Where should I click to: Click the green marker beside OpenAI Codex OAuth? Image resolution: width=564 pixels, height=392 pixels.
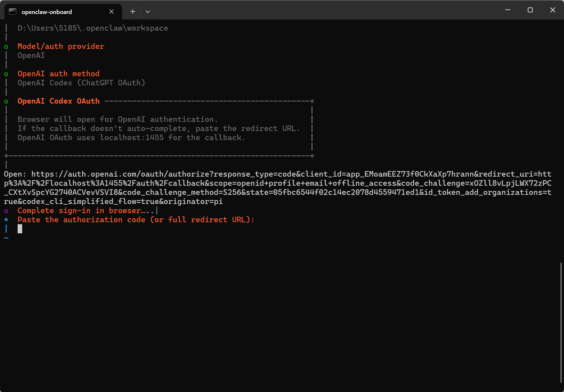tap(6, 101)
